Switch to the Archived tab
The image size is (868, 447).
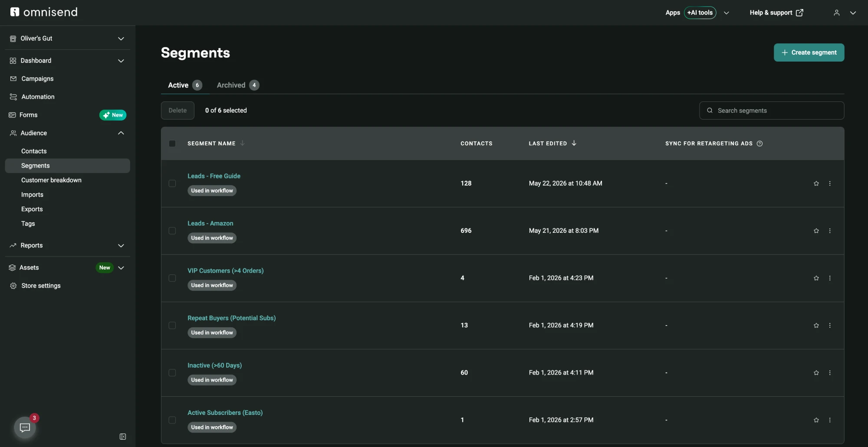tap(238, 85)
